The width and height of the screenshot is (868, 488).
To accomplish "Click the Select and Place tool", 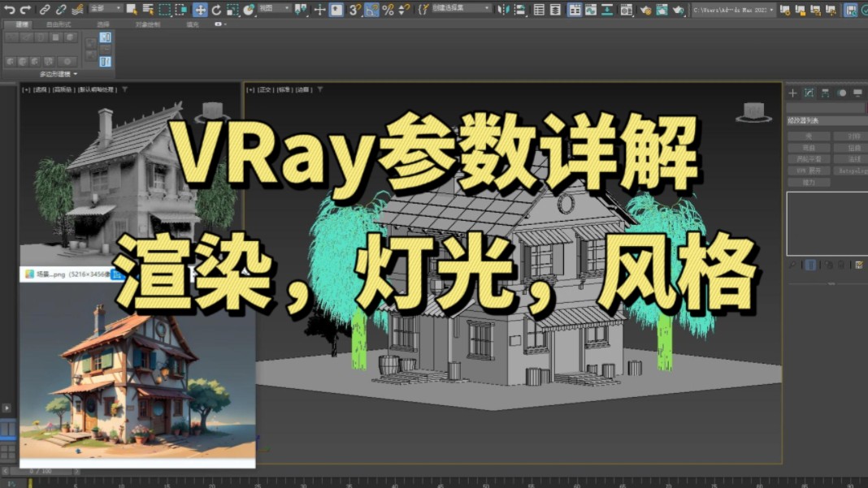I will click(x=250, y=10).
